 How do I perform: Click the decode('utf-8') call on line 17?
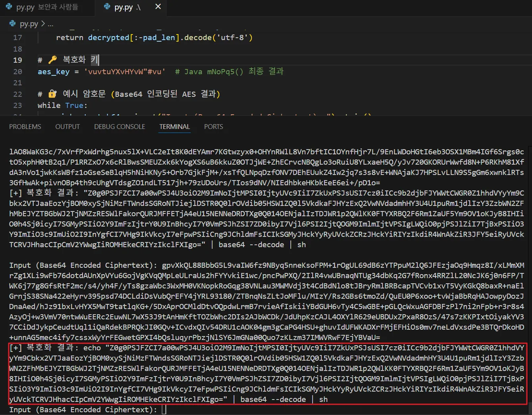219,38
